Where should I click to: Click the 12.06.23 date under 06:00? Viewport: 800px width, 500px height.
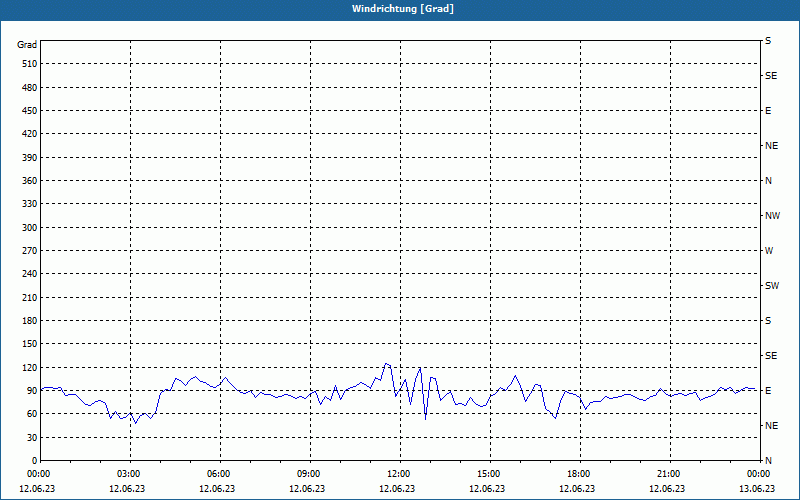(217, 489)
